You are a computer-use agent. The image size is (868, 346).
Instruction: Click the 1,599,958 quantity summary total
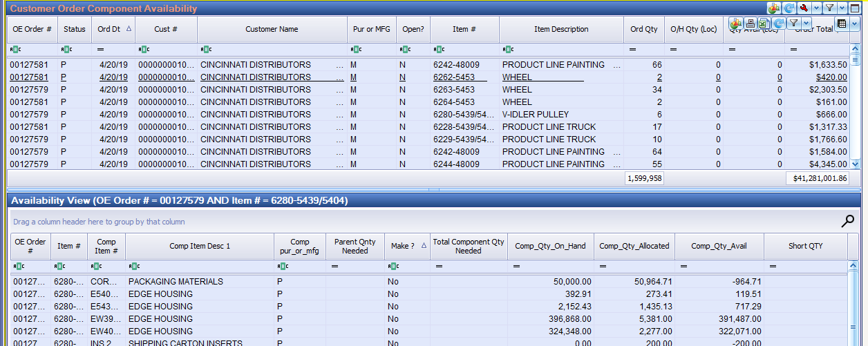(645, 178)
